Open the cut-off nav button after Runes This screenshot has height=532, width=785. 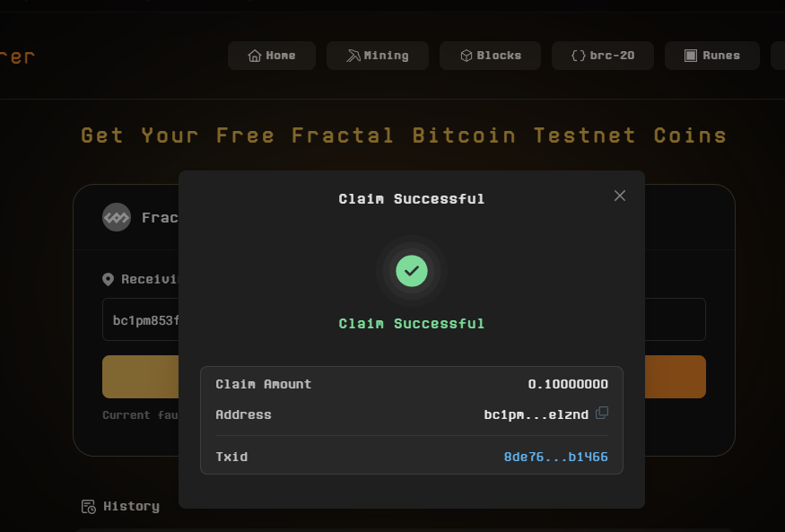[x=778, y=56]
